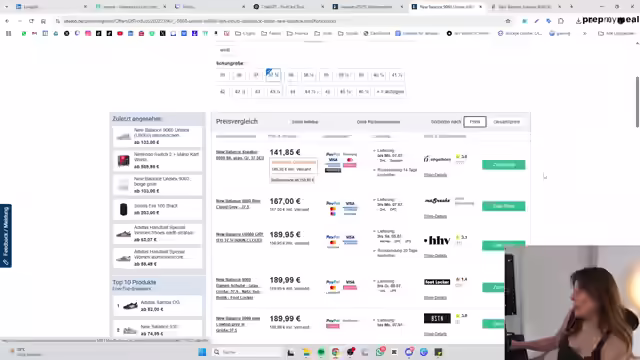640x360 pixels.
Task: Sort offers by Gesamtpreis
Action: [x=507, y=122]
